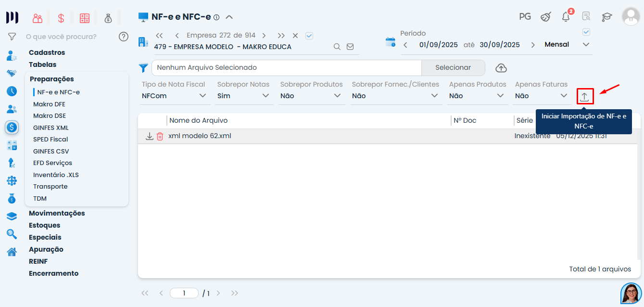Viewport: 644px width, 307px height.
Task: Toggle the checkbox beside company navigation
Action: tap(309, 36)
